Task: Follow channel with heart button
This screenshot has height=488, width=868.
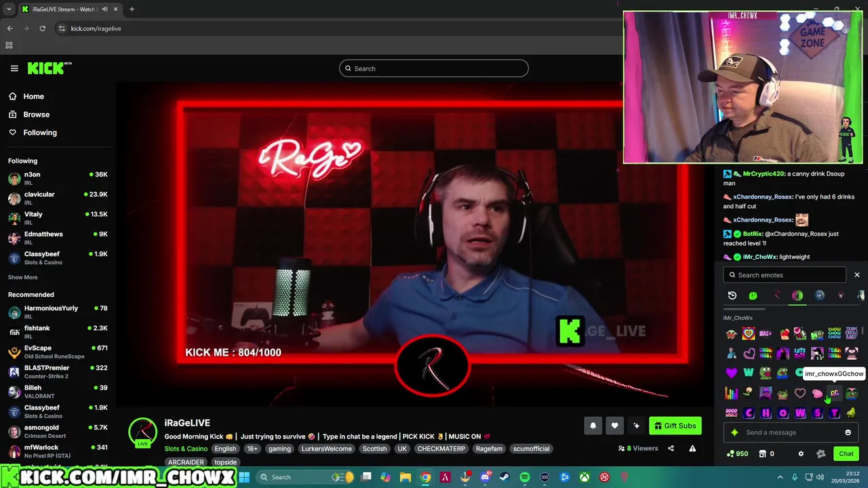Action: [x=614, y=426]
